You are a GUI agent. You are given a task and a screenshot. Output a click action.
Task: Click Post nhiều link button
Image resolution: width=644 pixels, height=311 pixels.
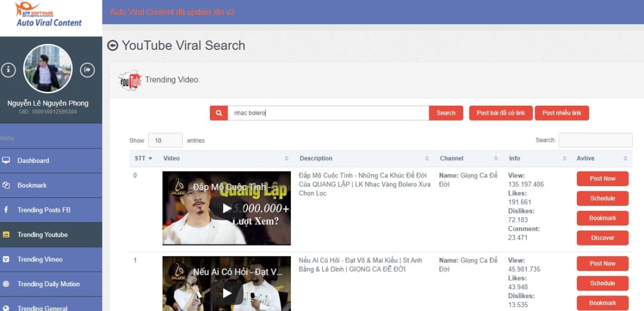[562, 113]
